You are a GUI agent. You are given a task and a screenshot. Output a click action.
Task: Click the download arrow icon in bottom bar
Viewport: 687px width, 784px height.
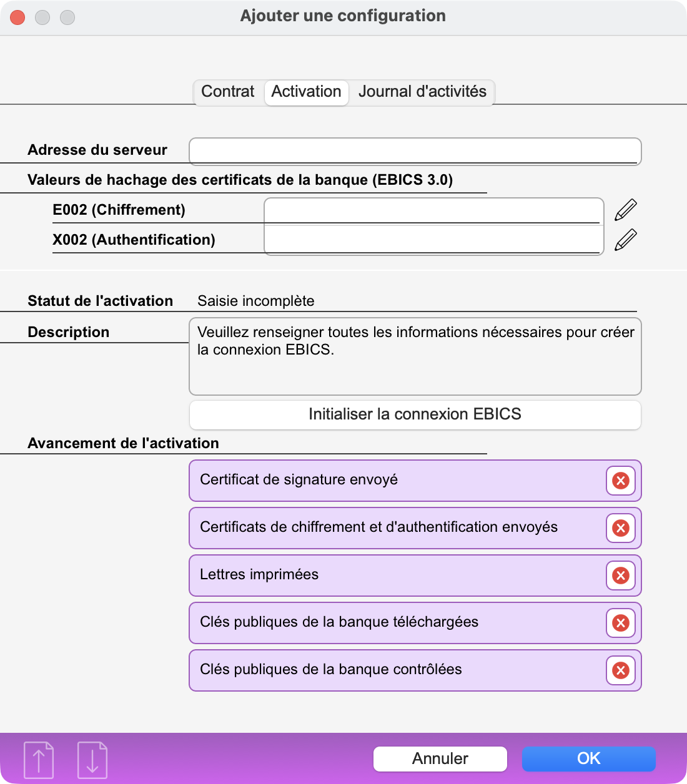pos(92,760)
